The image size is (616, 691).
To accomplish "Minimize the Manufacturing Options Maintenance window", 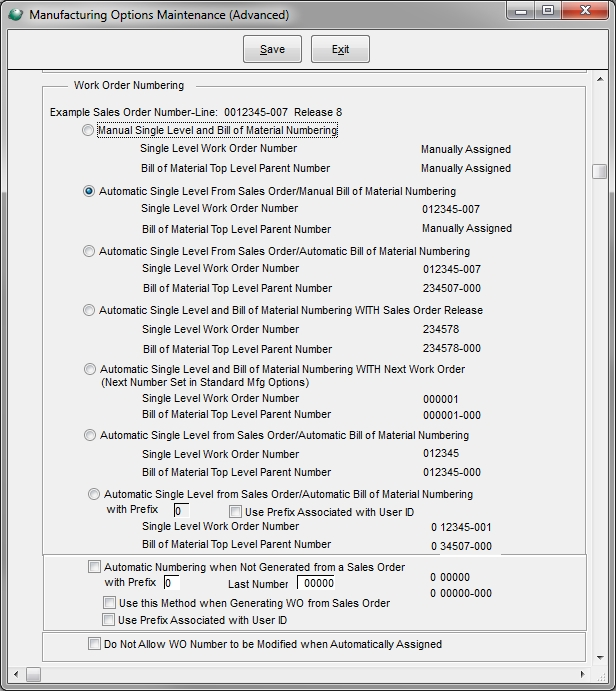I will (521, 11).
